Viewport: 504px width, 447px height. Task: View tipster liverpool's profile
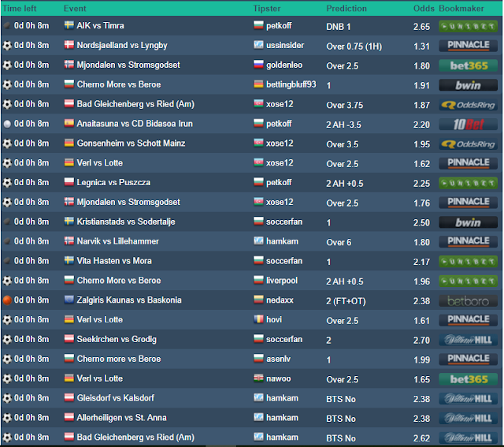[x=282, y=281]
